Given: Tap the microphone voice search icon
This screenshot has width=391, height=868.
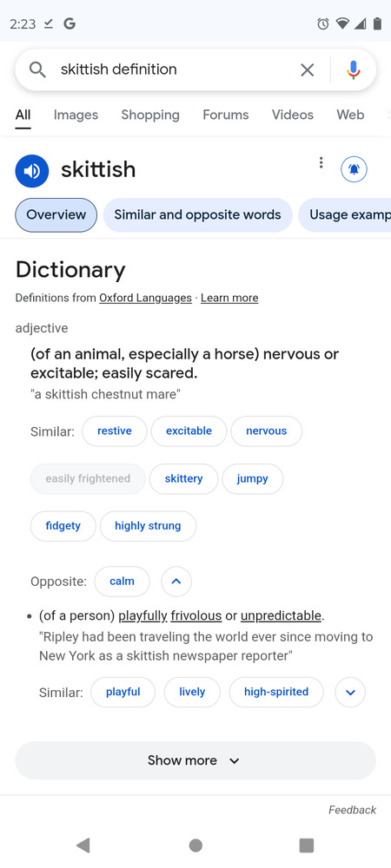Looking at the screenshot, I should 354,69.
